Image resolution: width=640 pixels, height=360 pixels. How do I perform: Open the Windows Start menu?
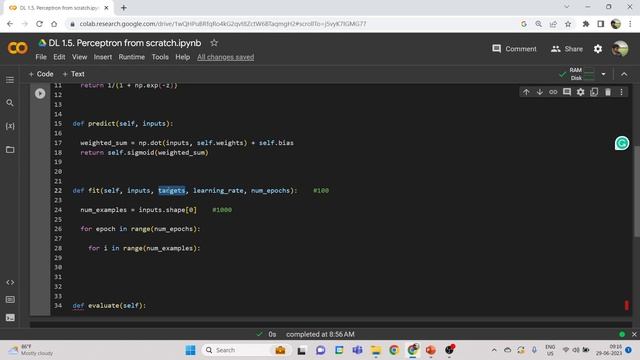point(190,350)
